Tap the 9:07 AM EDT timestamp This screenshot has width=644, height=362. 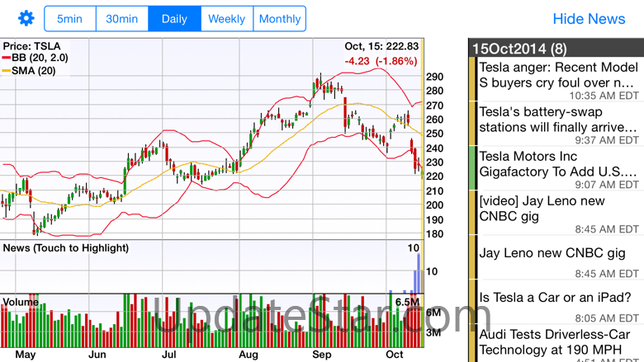tap(607, 185)
